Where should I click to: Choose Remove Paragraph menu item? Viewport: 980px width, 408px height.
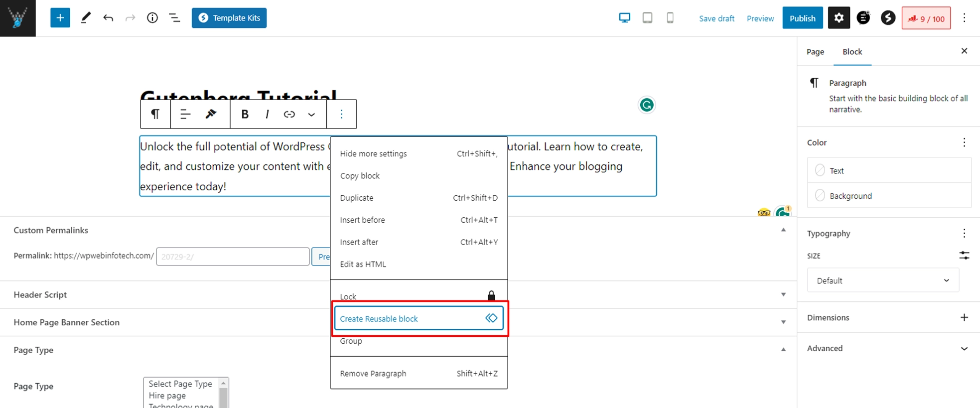(x=419, y=374)
